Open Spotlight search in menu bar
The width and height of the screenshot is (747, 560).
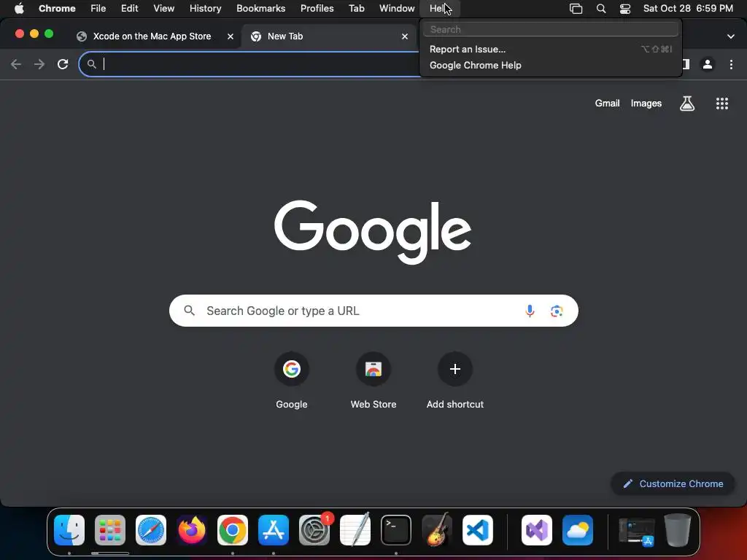[x=601, y=9]
